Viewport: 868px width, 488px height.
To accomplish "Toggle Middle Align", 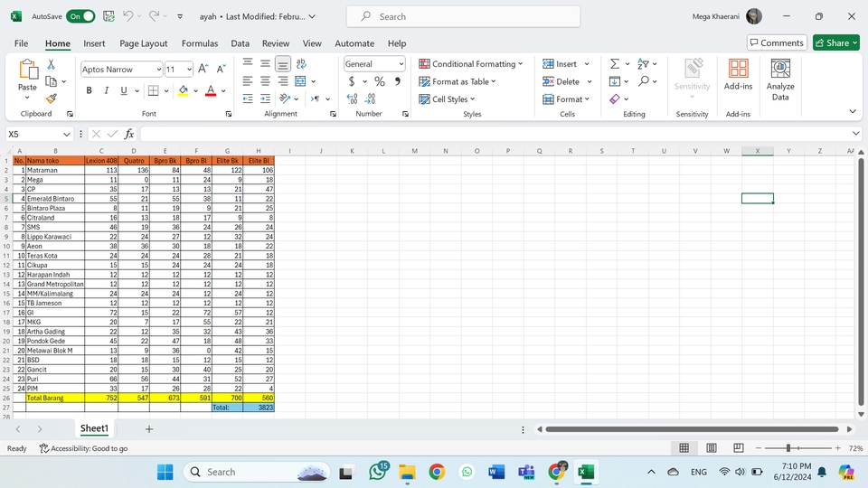I will coord(265,63).
